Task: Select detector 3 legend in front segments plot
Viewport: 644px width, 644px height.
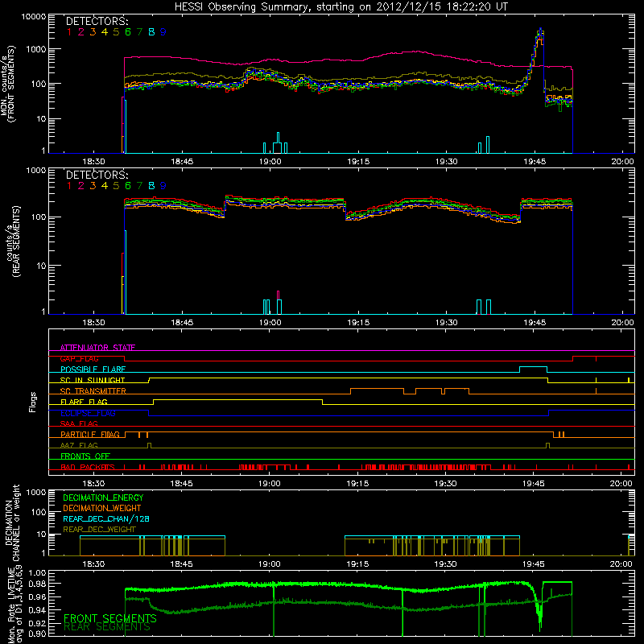Action: point(93,31)
